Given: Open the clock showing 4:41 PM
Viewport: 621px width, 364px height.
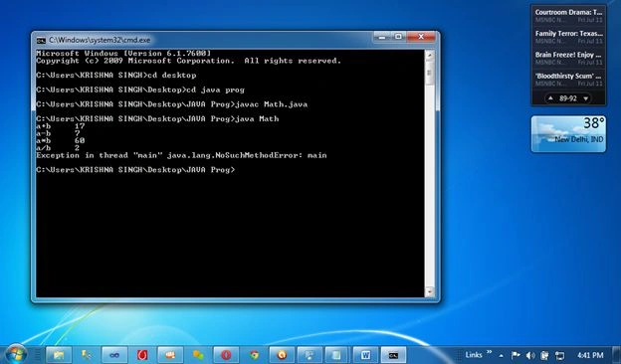Looking at the screenshot, I should click(x=590, y=355).
